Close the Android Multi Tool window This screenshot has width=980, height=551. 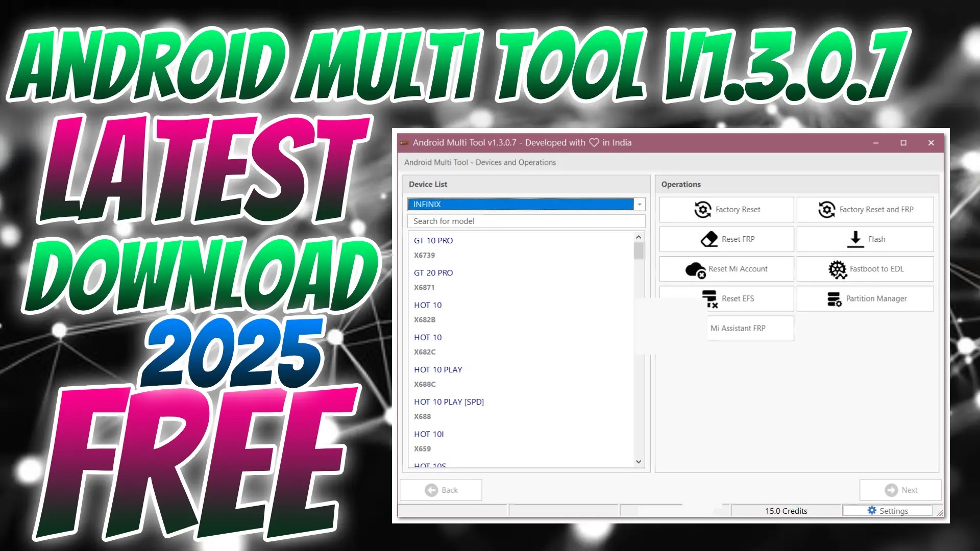pyautogui.click(x=931, y=143)
